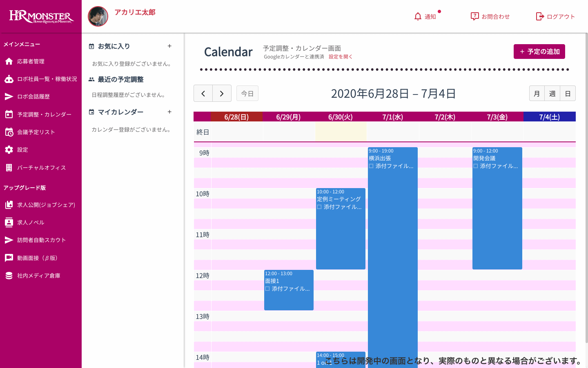The width and height of the screenshot is (588, 368).
Task: Open the 14:00 - 15:00 event on 6/30
Action: (x=341, y=360)
